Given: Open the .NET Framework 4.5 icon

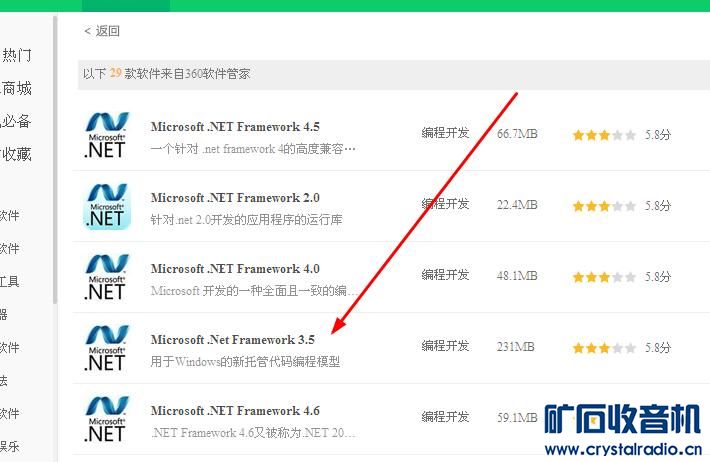Looking at the screenshot, I should [107, 135].
